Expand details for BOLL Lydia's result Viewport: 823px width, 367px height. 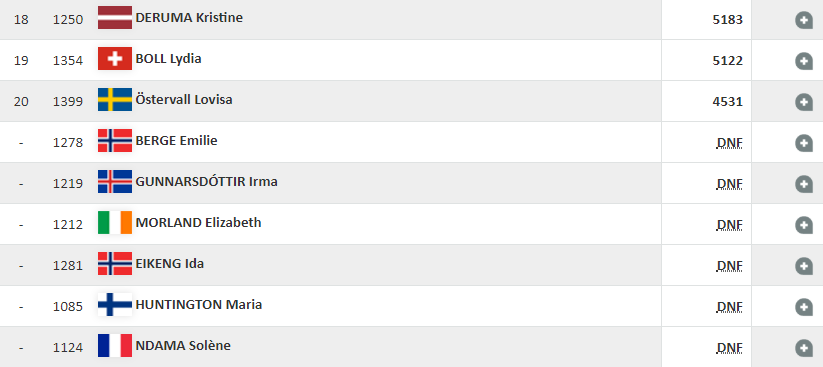(x=804, y=61)
